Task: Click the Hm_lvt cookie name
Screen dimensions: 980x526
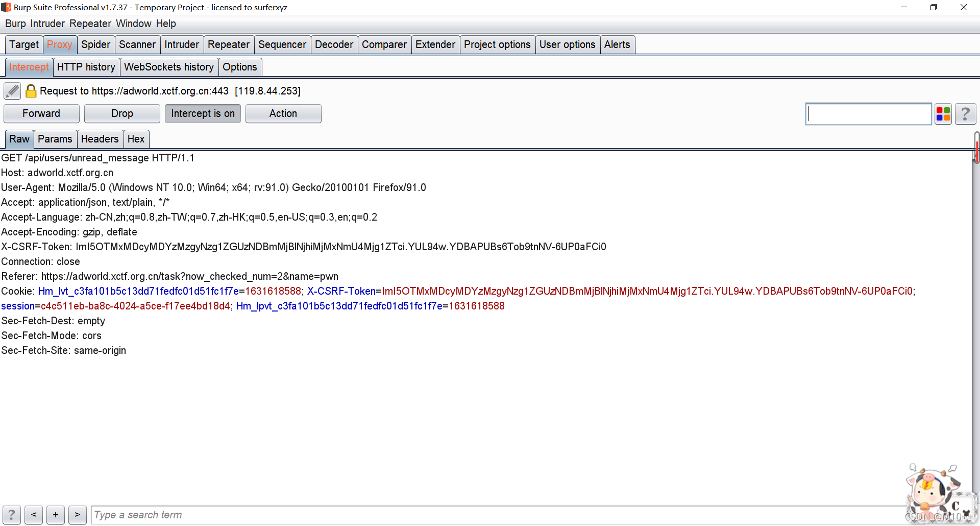Action: coord(138,291)
